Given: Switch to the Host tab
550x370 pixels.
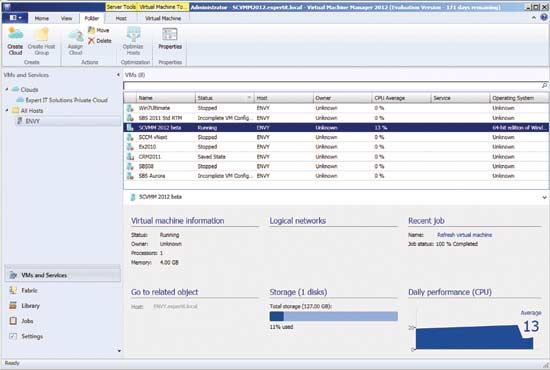Looking at the screenshot, I should (121, 18).
